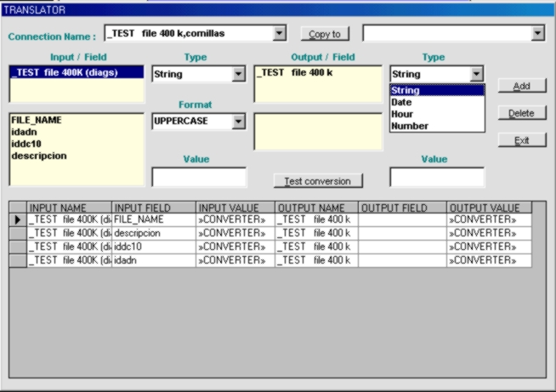Viewport: 556px width, 392px height.
Task: Click the Exit button
Action: [521, 140]
